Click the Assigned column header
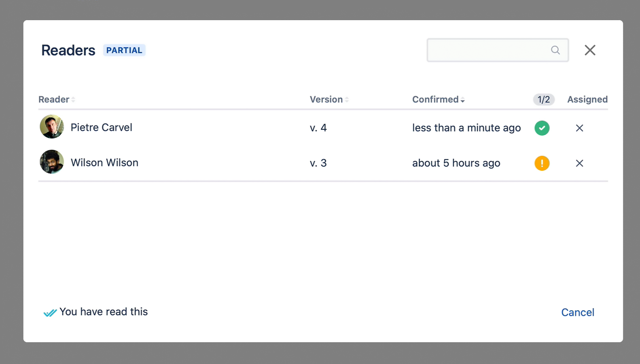The image size is (640, 364). 587,99
